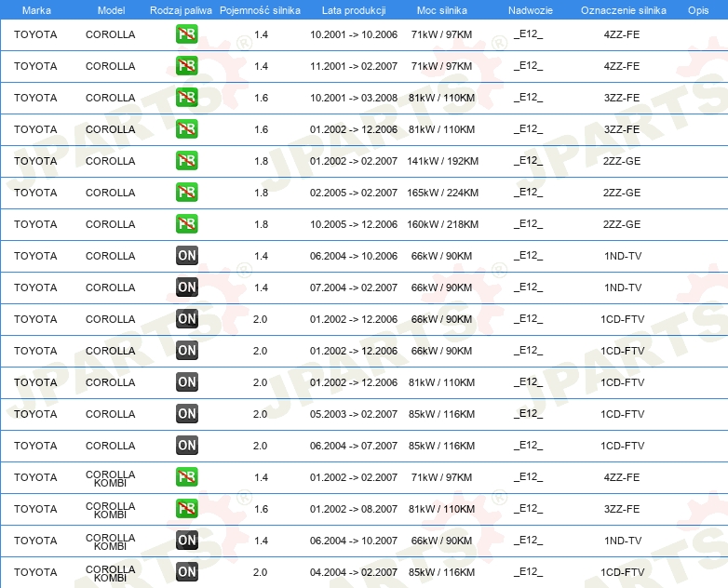728x588 pixels.
Task: Select the date range 05.2003 -> 02.2007
Action: pyautogui.click(x=354, y=414)
